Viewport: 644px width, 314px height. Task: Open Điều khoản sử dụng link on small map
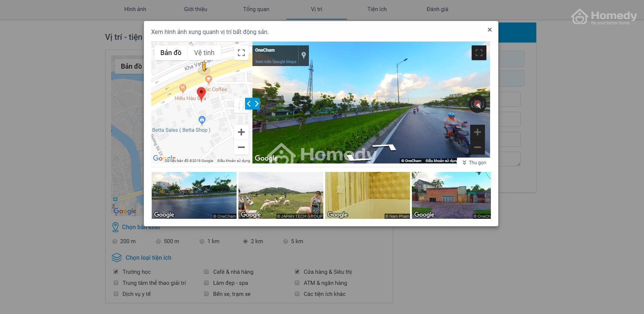point(234,161)
